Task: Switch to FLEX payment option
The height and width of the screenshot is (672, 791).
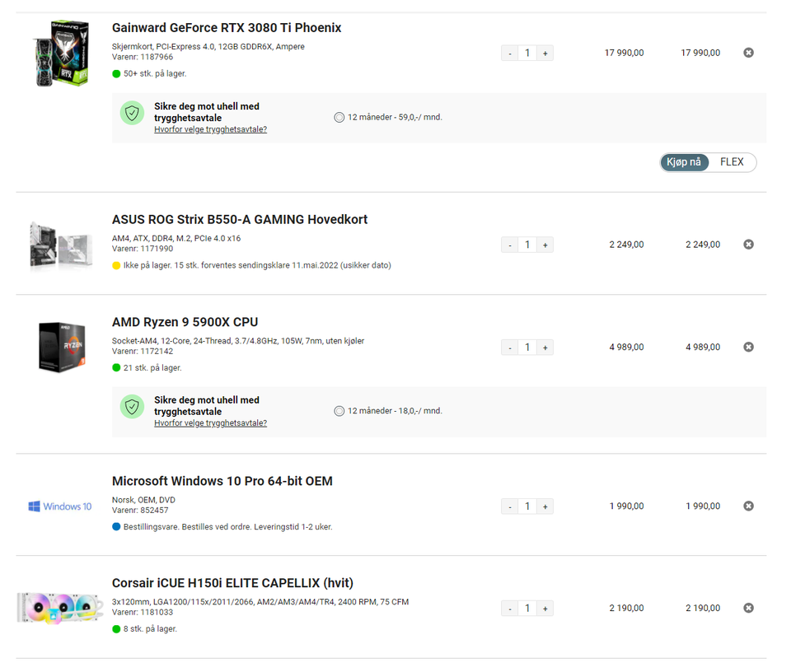Action: coord(732,162)
